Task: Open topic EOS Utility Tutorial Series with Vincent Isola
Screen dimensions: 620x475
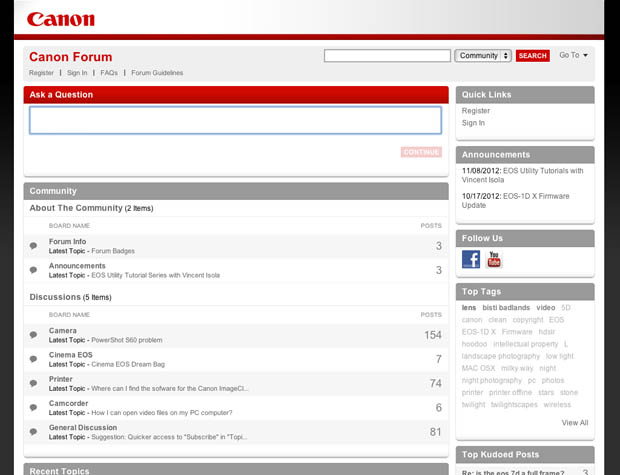Action: coord(155,275)
